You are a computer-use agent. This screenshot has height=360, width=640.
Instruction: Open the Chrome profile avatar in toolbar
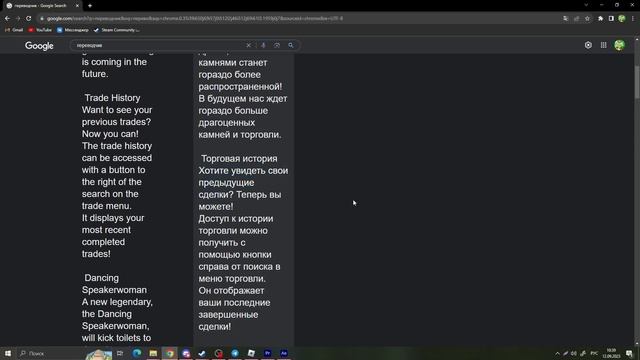point(622,18)
